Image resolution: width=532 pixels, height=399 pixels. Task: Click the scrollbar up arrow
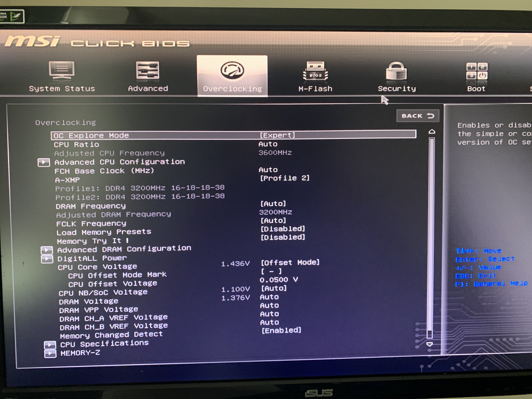pos(432,132)
